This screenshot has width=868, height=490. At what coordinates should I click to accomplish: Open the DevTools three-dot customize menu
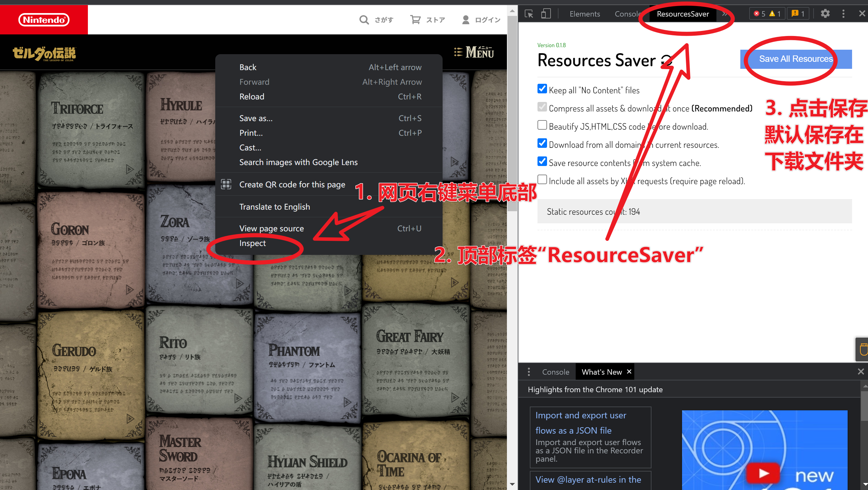[x=843, y=14]
